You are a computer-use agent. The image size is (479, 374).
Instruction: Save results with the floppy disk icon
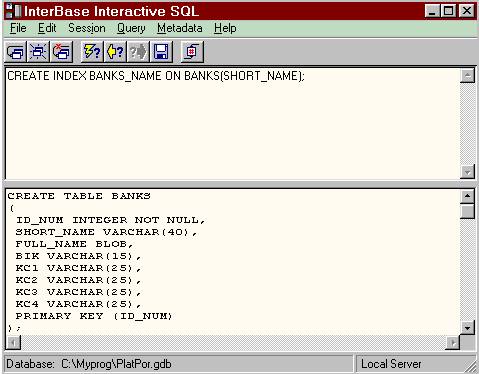(x=161, y=52)
